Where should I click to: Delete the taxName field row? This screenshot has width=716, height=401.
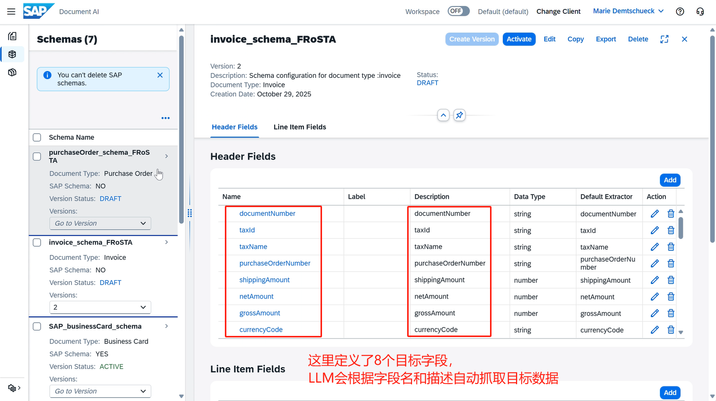point(671,247)
